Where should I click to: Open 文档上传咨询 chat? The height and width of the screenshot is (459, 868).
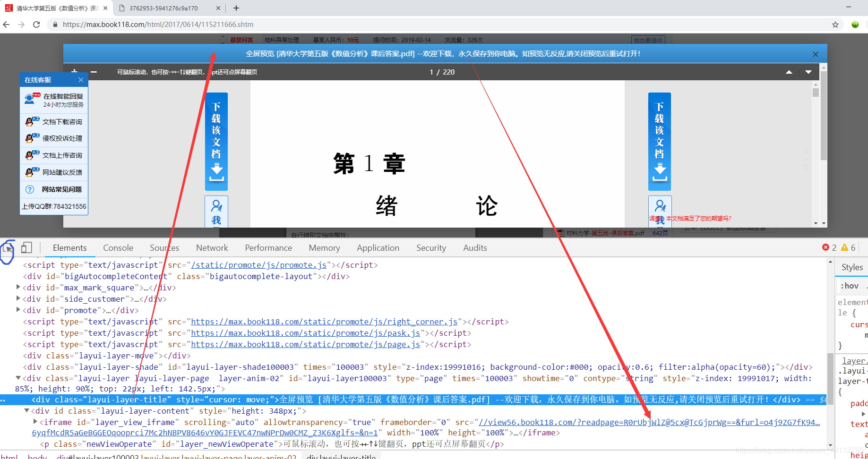pos(54,155)
